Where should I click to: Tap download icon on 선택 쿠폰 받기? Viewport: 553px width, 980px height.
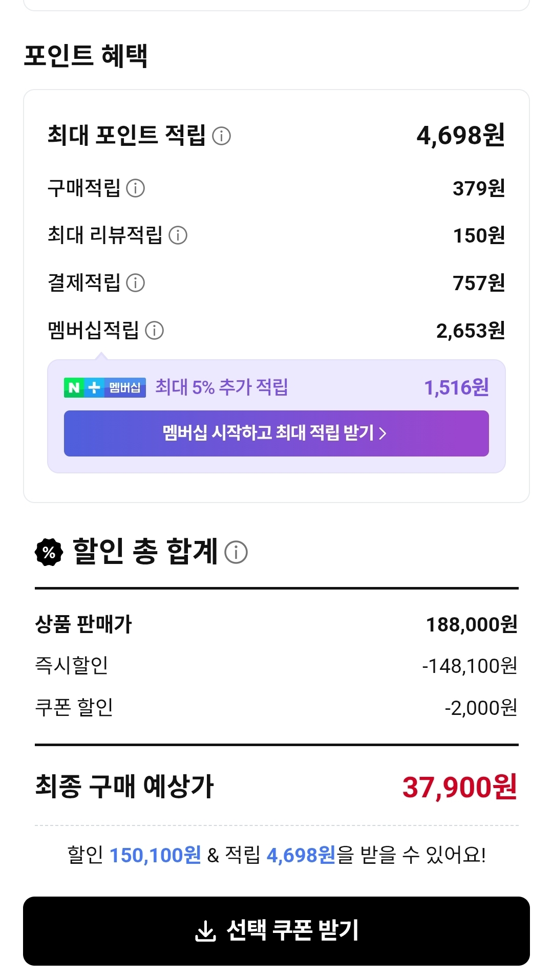point(205,931)
